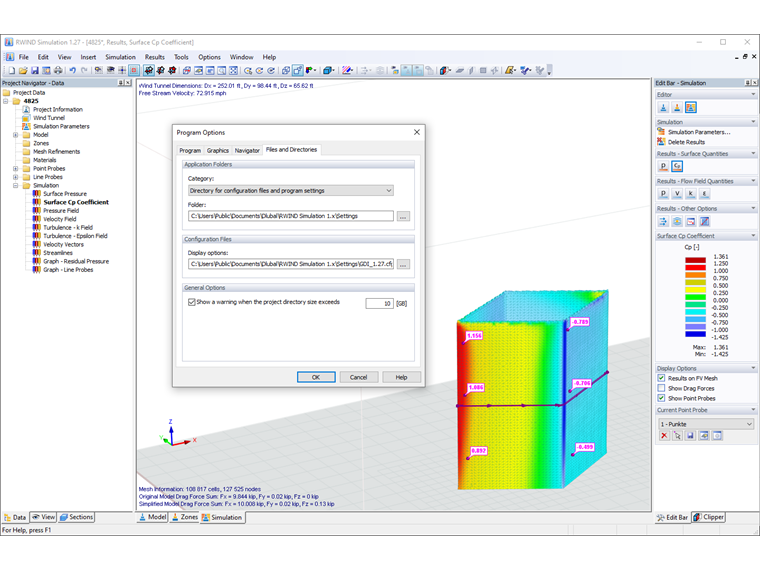Click the streamlines icon in Other Options
The image size is (760, 570).
677,222
